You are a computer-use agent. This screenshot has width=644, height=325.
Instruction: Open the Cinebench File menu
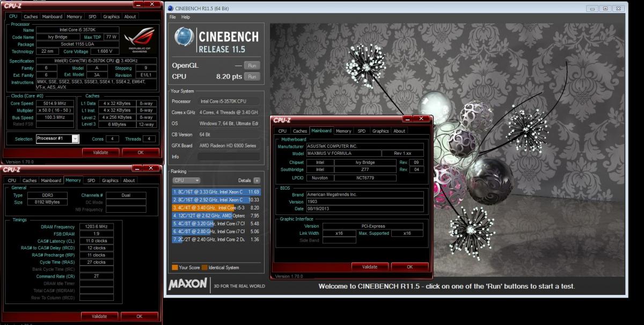173,17
